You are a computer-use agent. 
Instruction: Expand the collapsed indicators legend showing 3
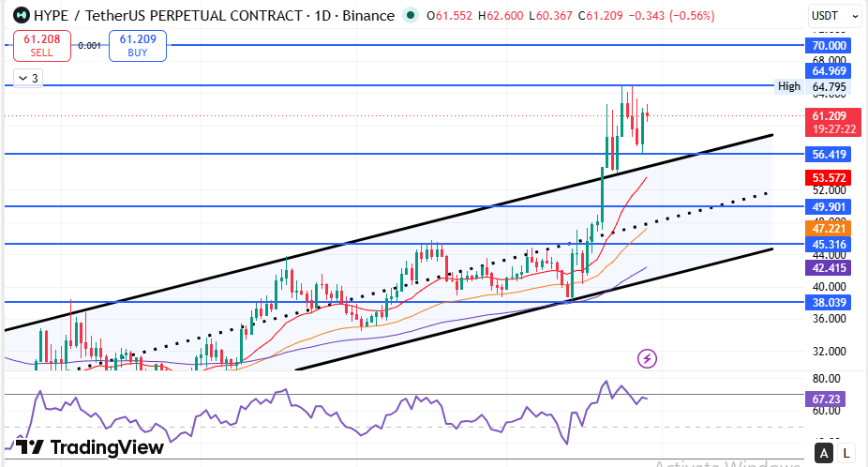[28, 78]
